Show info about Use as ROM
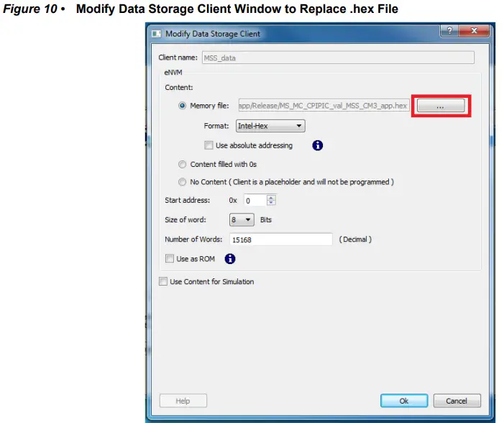The image size is (504, 423). (x=230, y=259)
